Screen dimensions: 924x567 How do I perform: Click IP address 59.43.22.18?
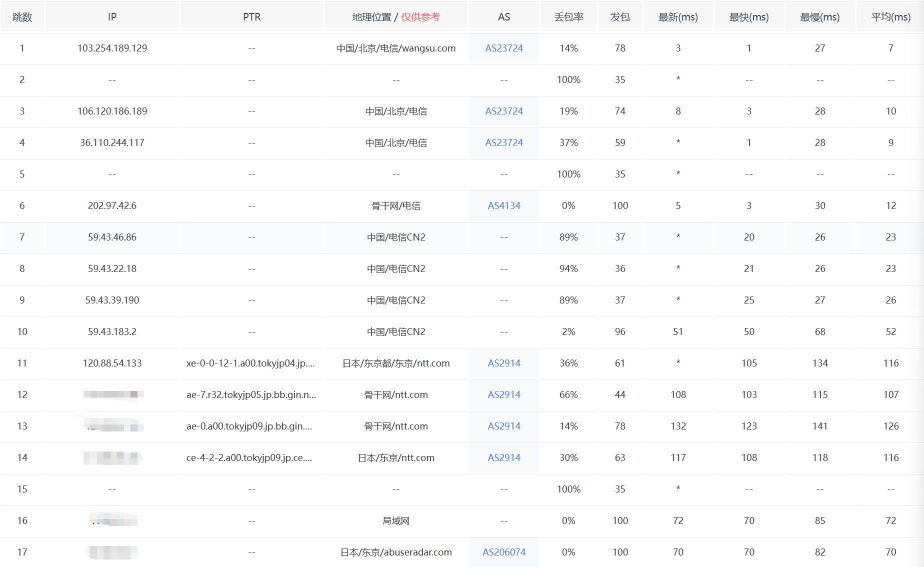pos(112,268)
